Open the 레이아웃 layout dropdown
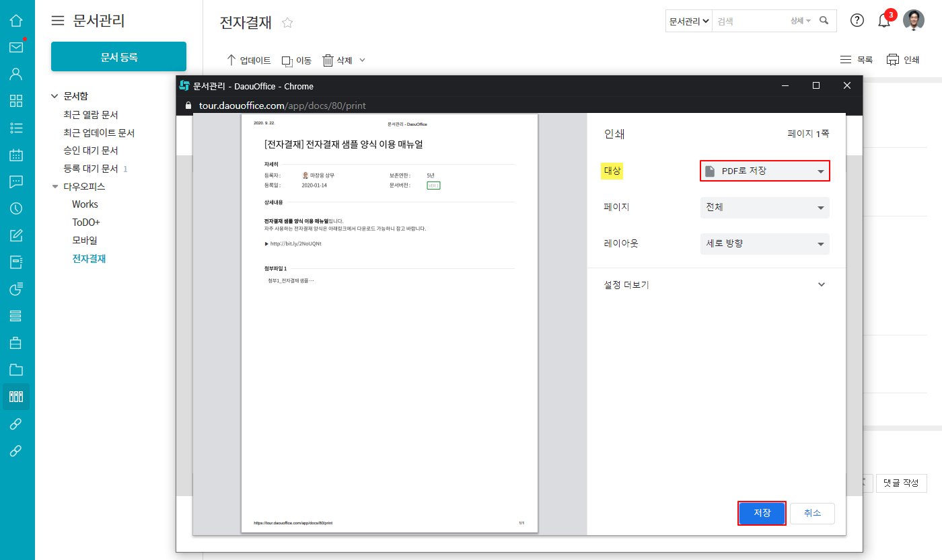 [x=764, y=243]
